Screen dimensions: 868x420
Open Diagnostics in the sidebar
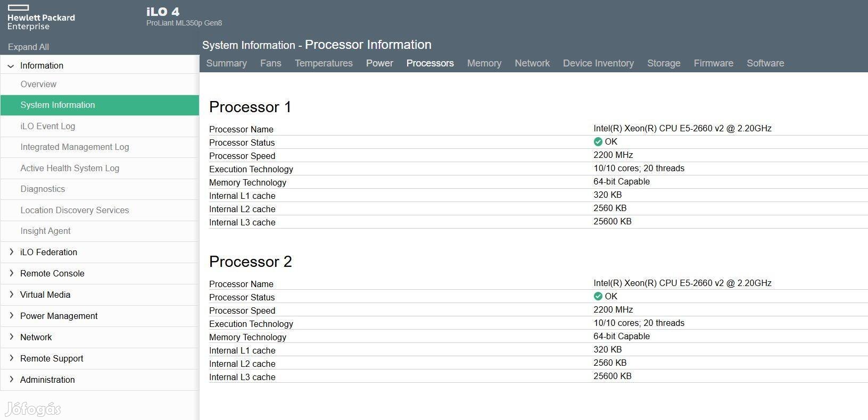100,189
